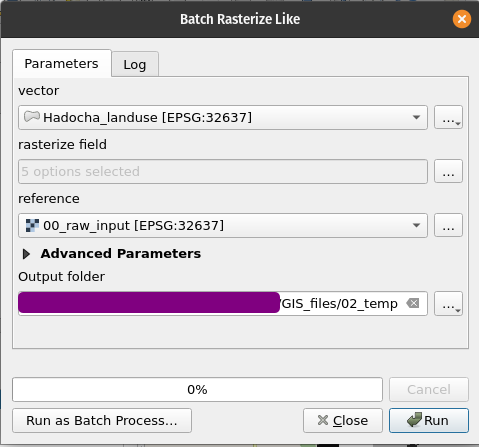Click the Close button at the bottom

pyautogui.click(x=343, y=420)
